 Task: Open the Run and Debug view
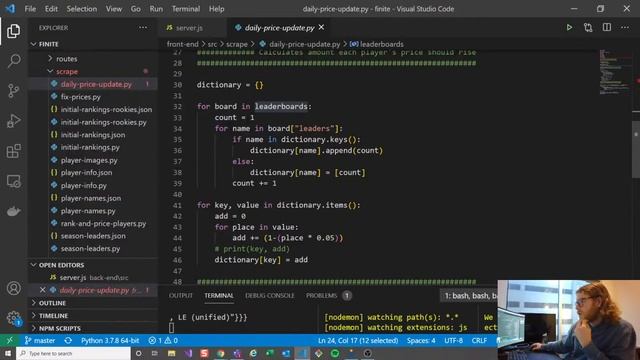click(x=13, y=121)
